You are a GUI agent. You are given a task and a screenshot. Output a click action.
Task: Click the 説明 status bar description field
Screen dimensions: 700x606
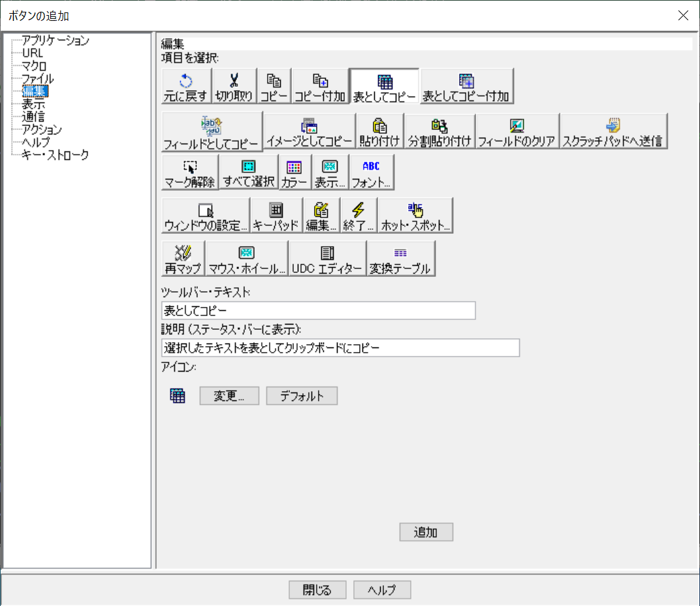340,348
